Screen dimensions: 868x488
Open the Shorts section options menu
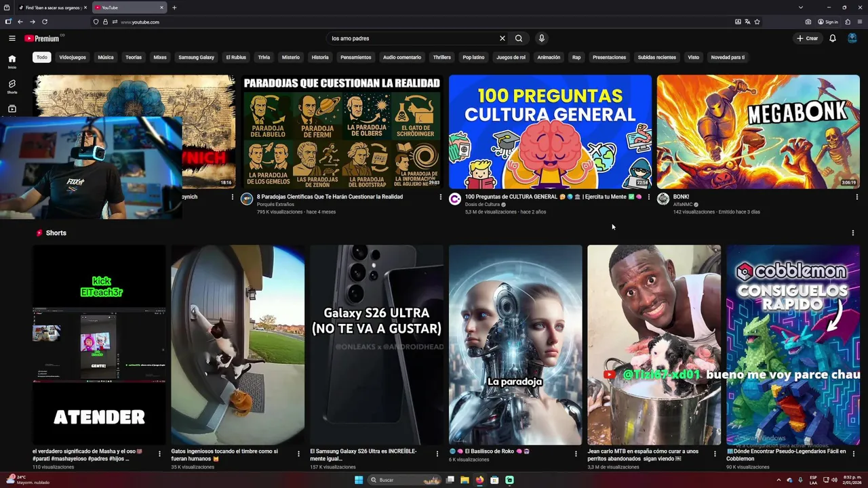click(x=852, y=233)
